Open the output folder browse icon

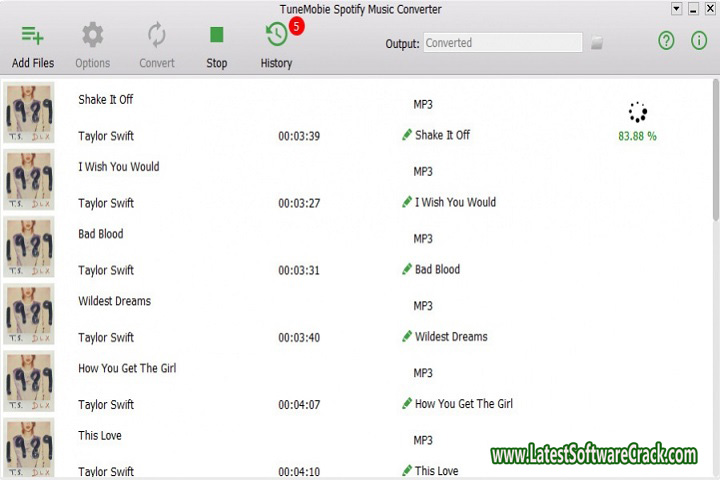pyautogui.click(x=597, y=43)
